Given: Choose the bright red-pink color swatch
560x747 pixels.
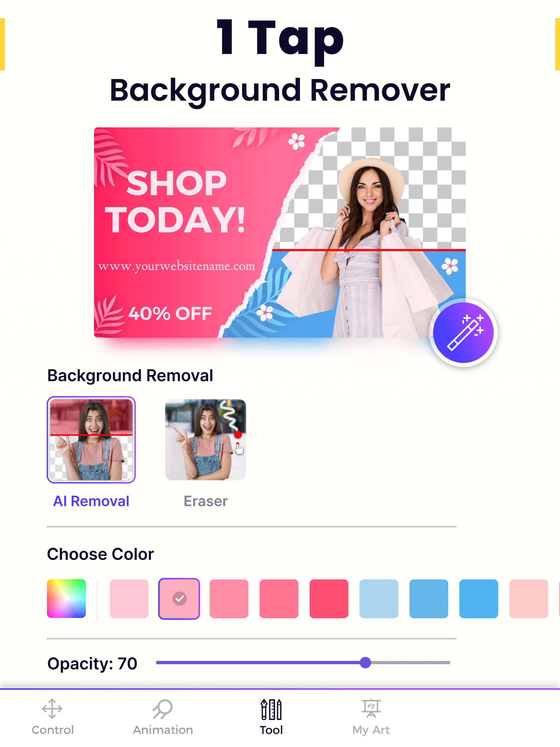Looking at the screenshot, I should pos(329,599).
